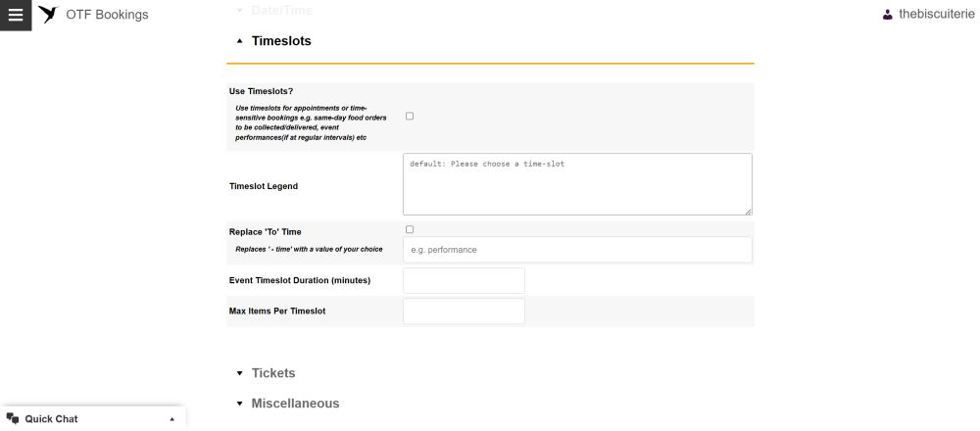
Task: Expand the Date/Time section
Action: 239,11
